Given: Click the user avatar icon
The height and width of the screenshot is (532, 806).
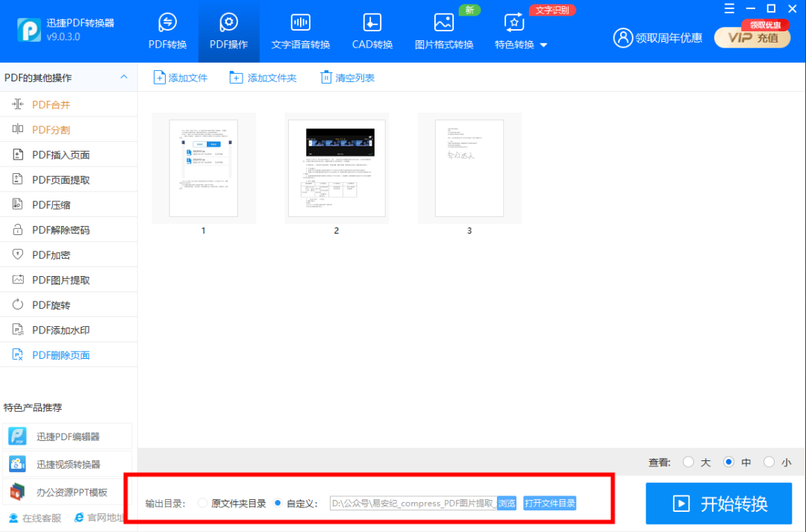Looking at the screenshot, I should pos(622,38).
